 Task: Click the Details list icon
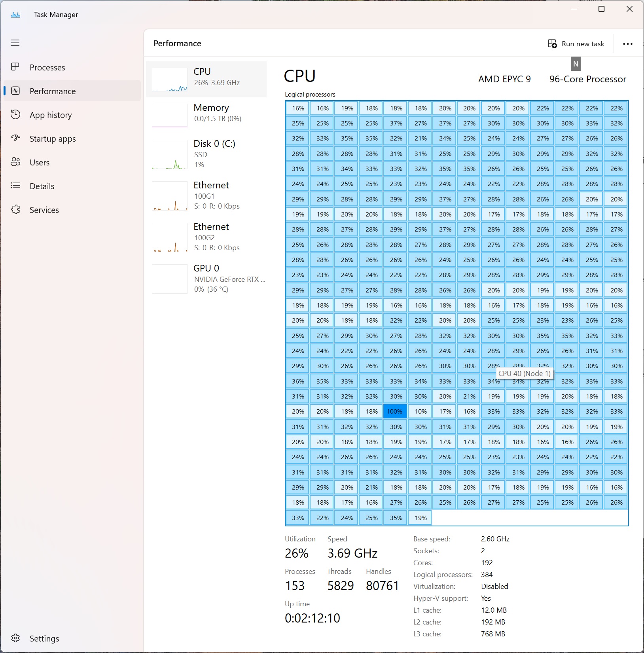[15, 186]
